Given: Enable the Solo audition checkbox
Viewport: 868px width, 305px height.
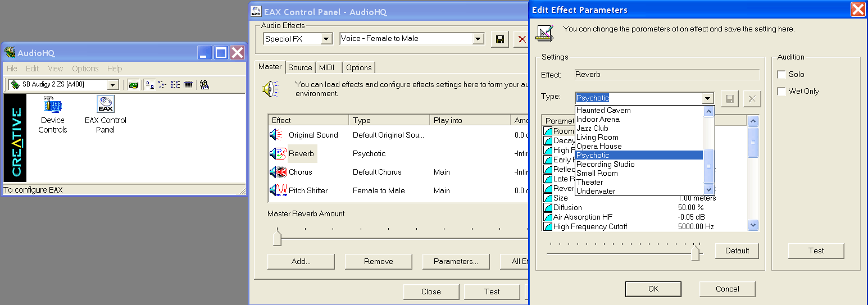Looking at the screenshot, I should click(781, 75).
